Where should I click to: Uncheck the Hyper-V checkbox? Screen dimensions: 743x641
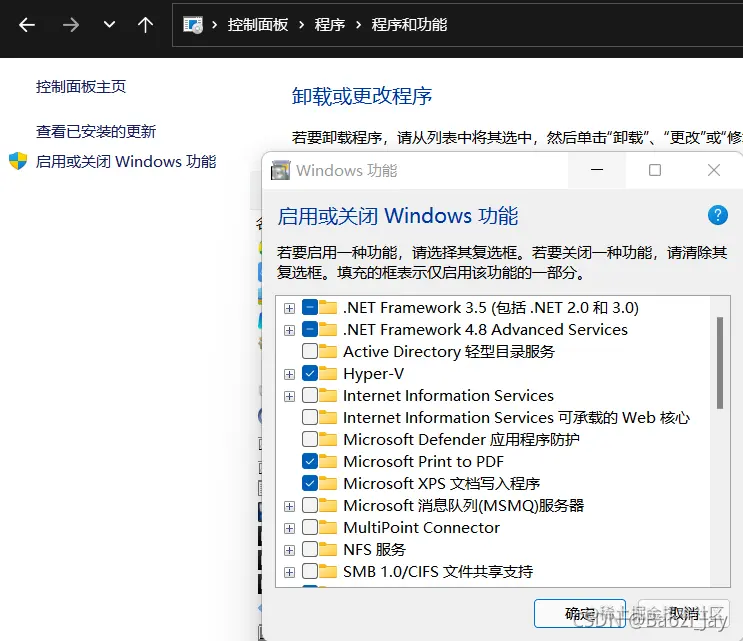click(x=310, y=373)
